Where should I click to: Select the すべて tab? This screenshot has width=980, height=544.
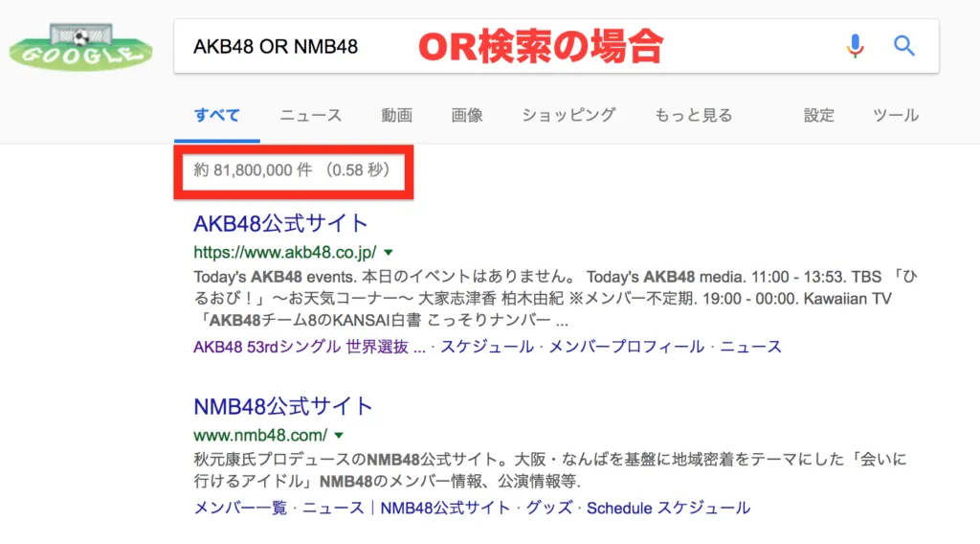[x=217, y=115]
